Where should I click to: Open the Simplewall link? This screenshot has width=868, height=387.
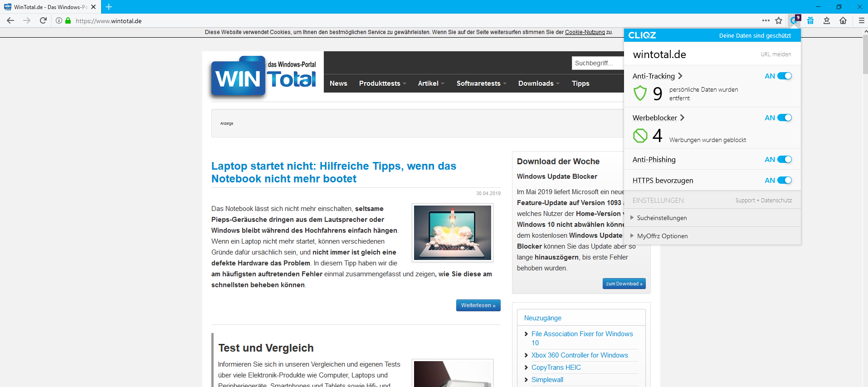[547, 380]
